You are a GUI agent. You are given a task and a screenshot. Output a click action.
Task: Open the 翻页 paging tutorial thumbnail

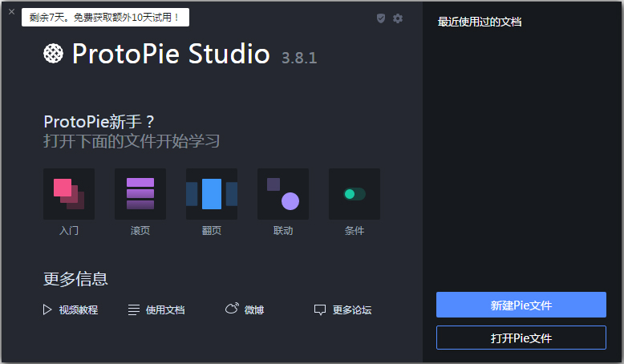tap(212, 194)
